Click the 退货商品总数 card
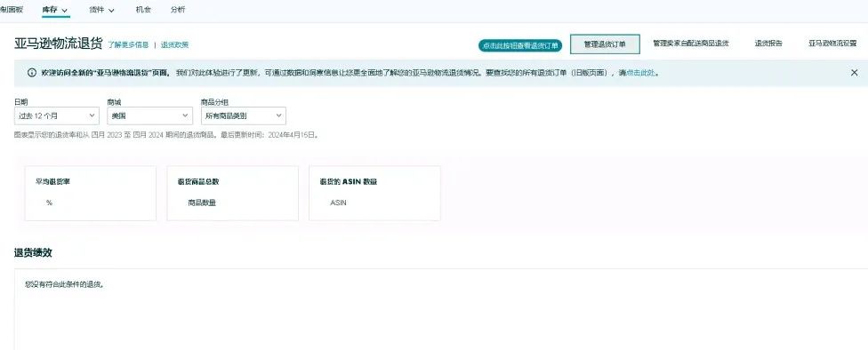Viewport: 868px width, 350px height. pyautogui.click(x=232, y=194)
